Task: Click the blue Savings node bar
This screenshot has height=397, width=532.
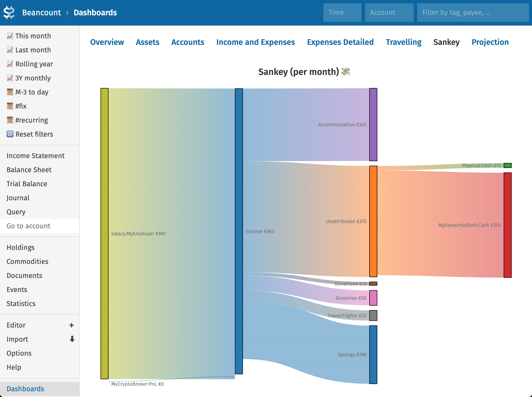Action: click(373, 355)
